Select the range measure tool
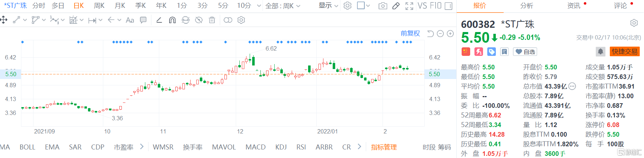Screen dimensions: 644x158 point(92,20)
